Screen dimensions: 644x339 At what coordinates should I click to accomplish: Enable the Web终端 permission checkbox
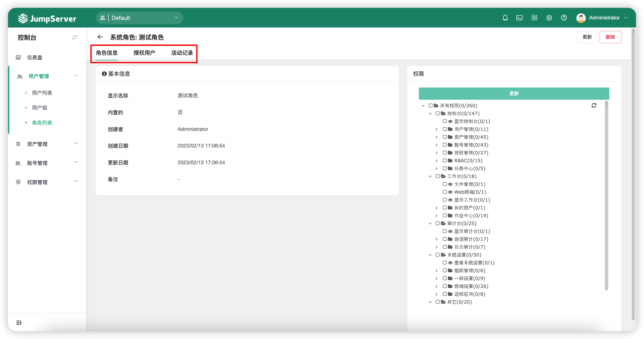tap(445, 192)
